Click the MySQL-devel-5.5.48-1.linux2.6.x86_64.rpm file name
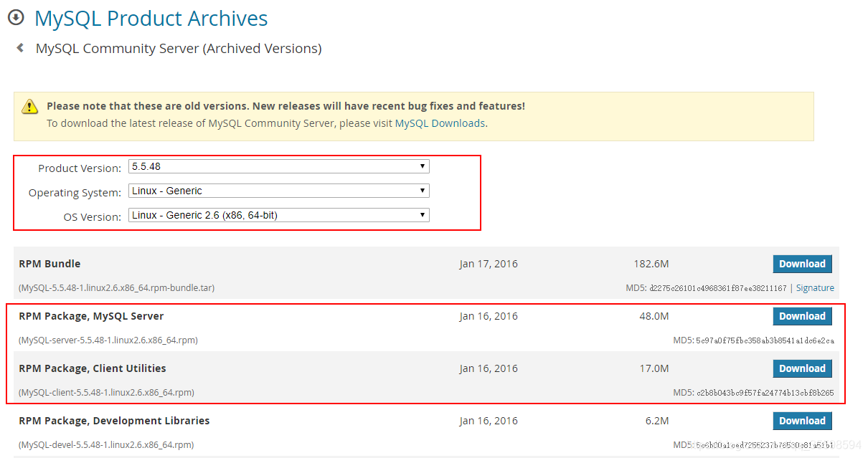The width and height of the screenshot is (868, 458). (106, 445)
